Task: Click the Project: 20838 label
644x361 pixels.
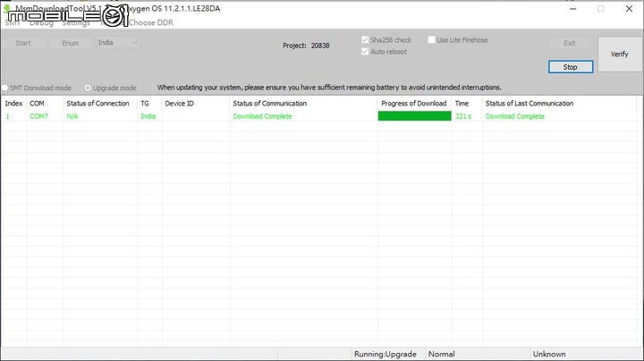Action: (x=306, y=46)
